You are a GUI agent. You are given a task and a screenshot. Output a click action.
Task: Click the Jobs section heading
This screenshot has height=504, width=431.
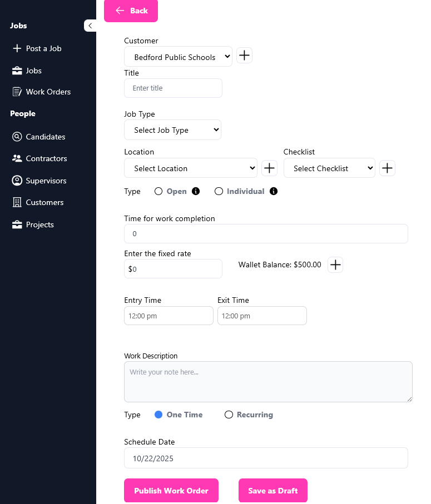tap(18, 26)
